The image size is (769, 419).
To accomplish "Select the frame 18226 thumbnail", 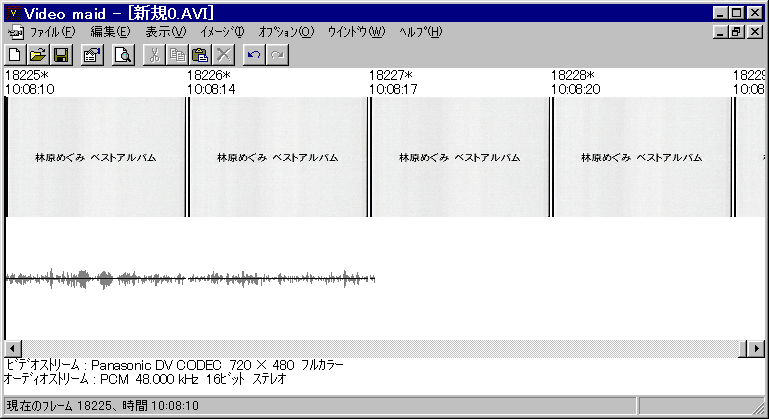I will coord(278,157).
